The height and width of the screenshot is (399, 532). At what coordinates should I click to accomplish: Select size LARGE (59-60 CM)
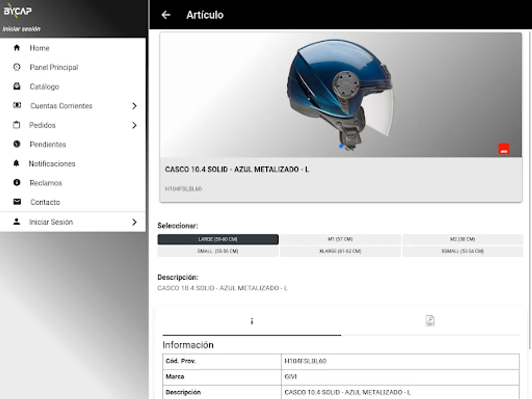tap(218, 239)
